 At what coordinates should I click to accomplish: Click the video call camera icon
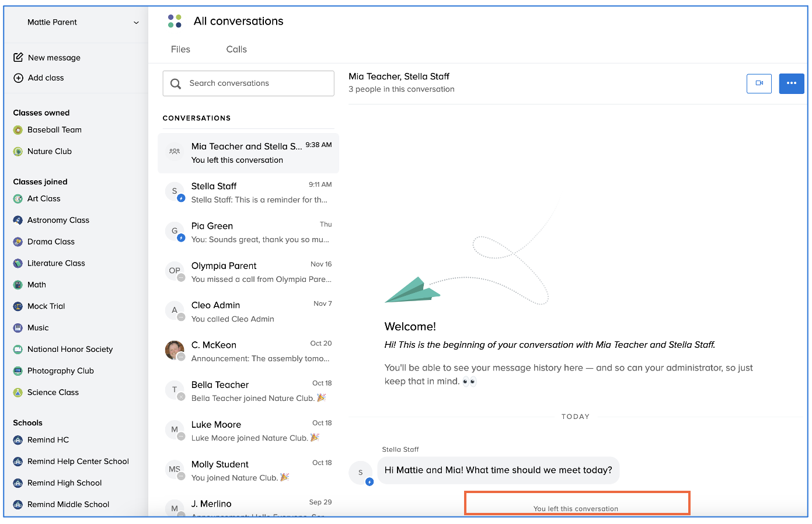click(759, 83)
